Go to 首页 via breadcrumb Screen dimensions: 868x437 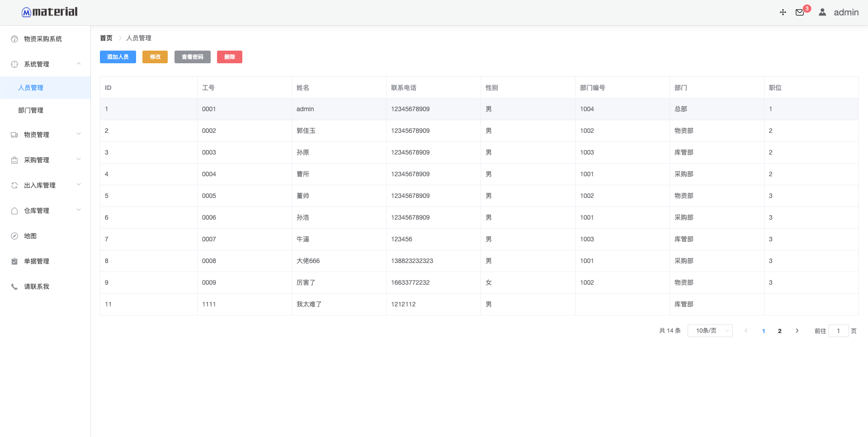coord(106,38)
